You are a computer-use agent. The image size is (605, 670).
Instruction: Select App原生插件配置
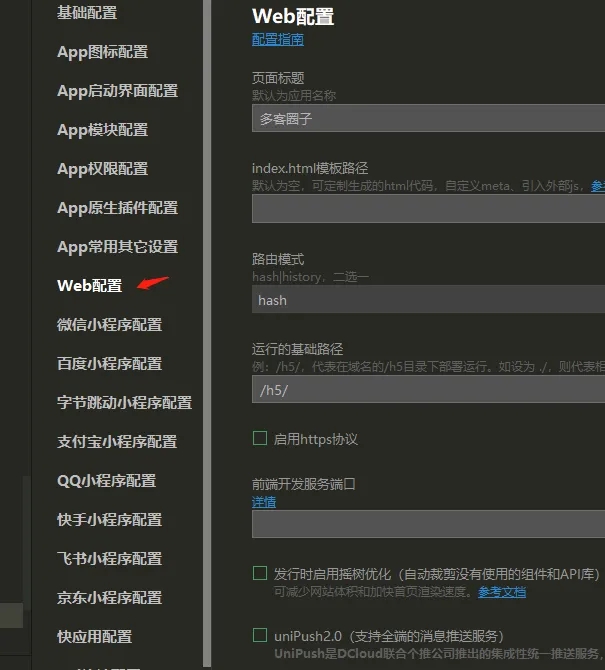point(117,208)
